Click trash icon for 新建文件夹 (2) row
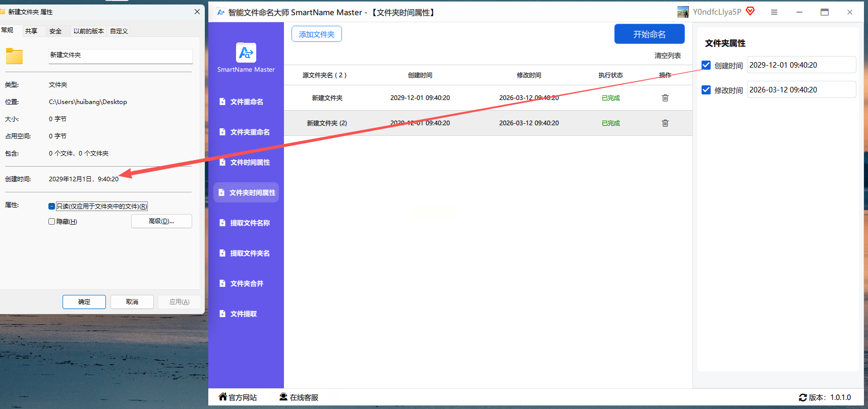This screenshot has width=868, height=409. [665, 123]
